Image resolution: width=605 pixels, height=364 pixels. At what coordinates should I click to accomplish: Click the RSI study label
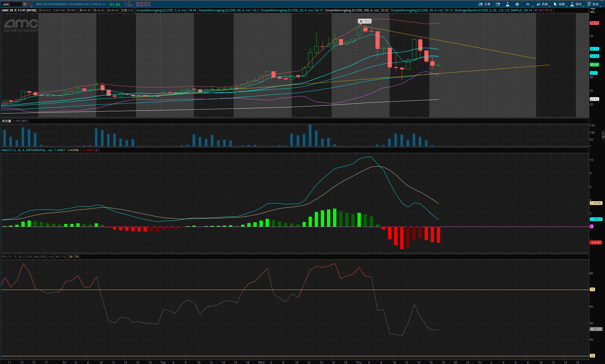27,257
